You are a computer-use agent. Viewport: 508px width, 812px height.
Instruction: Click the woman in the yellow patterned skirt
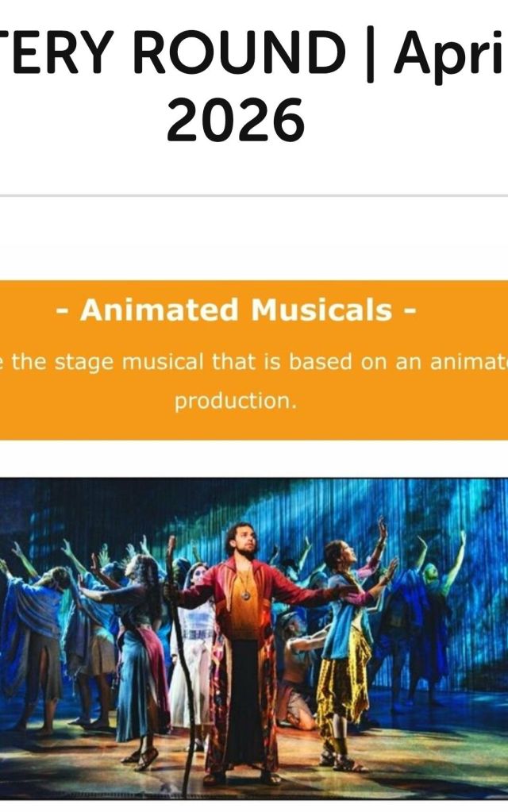(x=346, y=652)
